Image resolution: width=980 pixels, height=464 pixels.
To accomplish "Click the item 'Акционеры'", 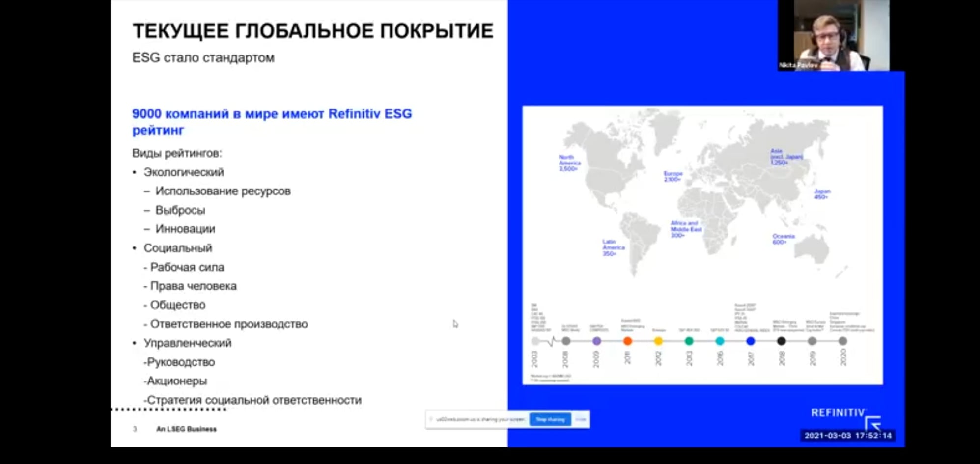I will coord(177,381).
